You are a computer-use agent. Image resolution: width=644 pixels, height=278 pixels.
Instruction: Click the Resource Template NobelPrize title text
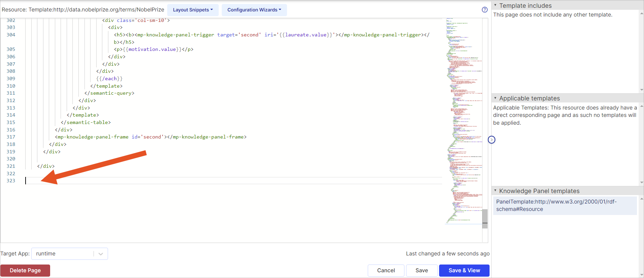click(x=83, y=10)
